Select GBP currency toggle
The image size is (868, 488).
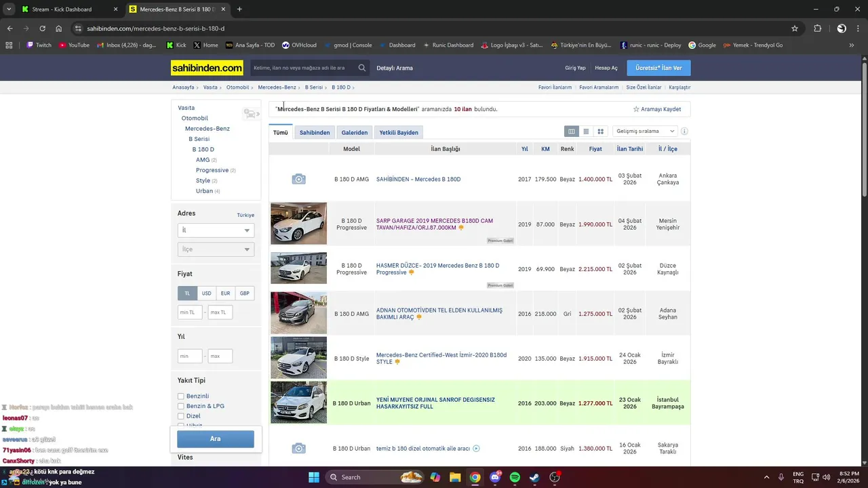[245, 293]
